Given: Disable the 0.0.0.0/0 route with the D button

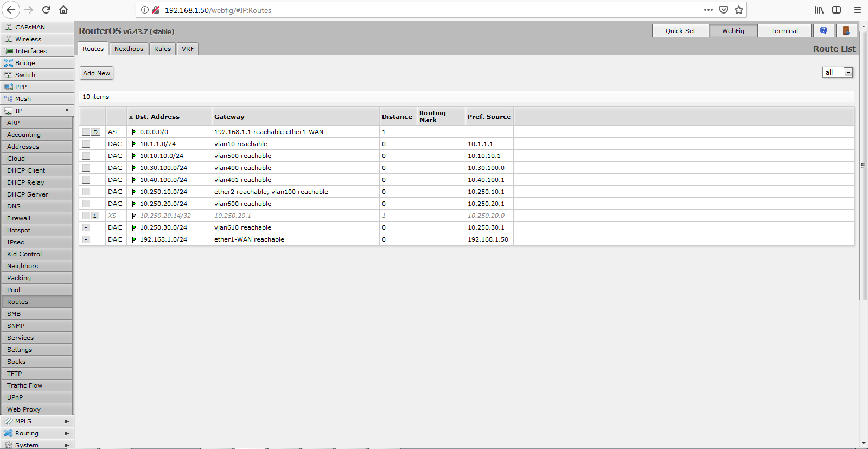Looking at the screenshot, I should (x=95, y=132).
